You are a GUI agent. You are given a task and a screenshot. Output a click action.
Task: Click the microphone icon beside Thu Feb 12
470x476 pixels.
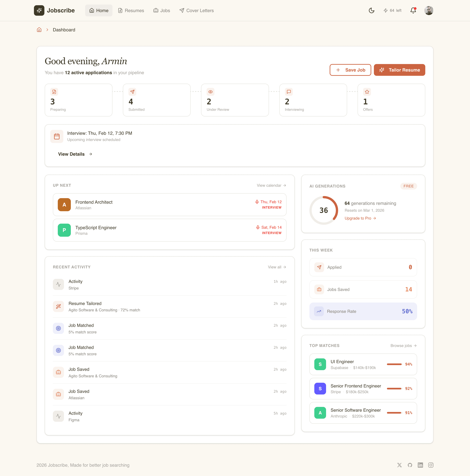point(257,202)
